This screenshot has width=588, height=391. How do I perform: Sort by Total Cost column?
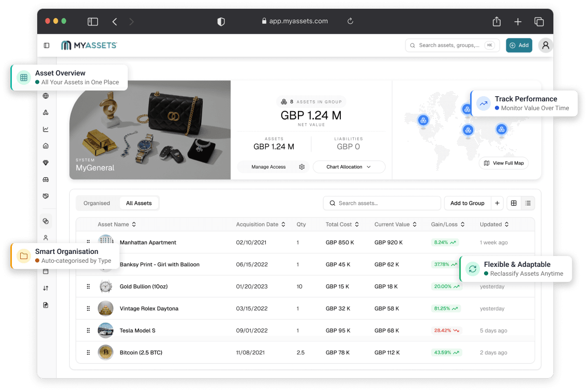point(342,224)
